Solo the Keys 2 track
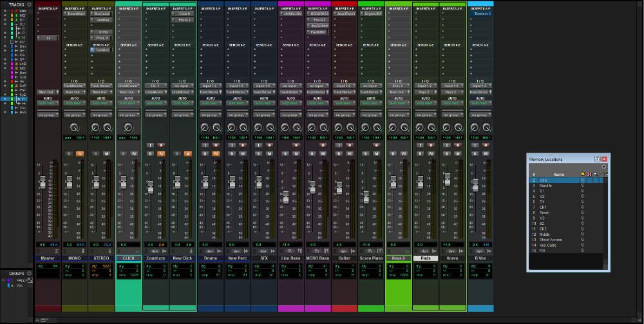Viewport: 644px width, 324px height. [393, 153]
